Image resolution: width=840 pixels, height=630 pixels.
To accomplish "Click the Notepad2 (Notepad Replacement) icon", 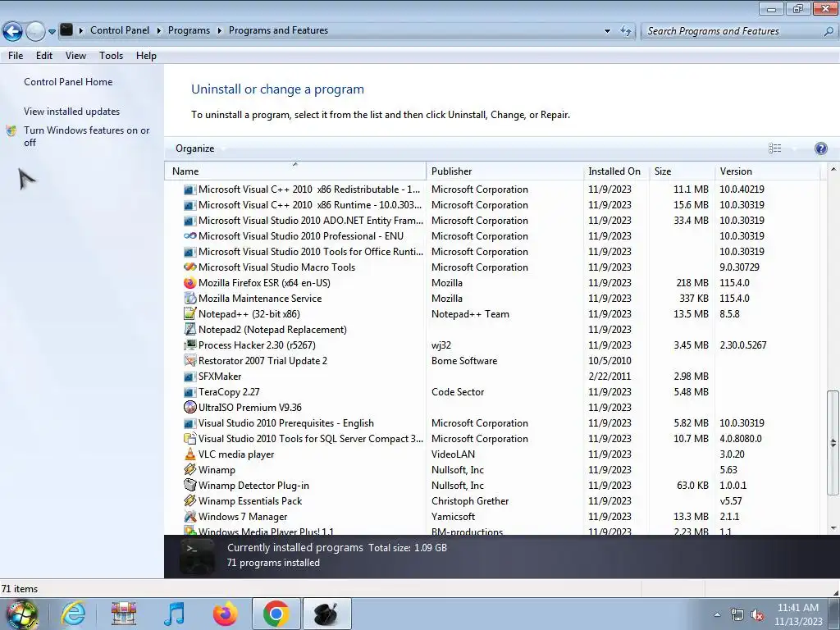I will 189,329.
